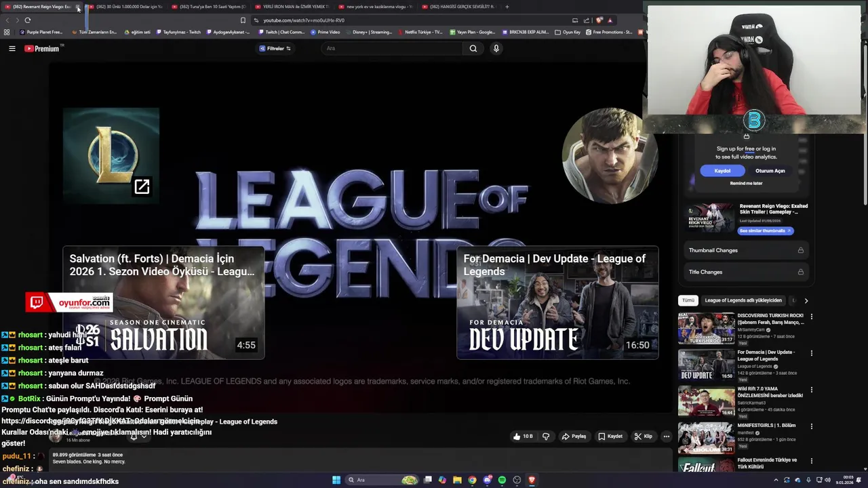Screen dimensions: 868x488
Task: Select the youtube.com address bar URL
Action: [x=304, y=20]
